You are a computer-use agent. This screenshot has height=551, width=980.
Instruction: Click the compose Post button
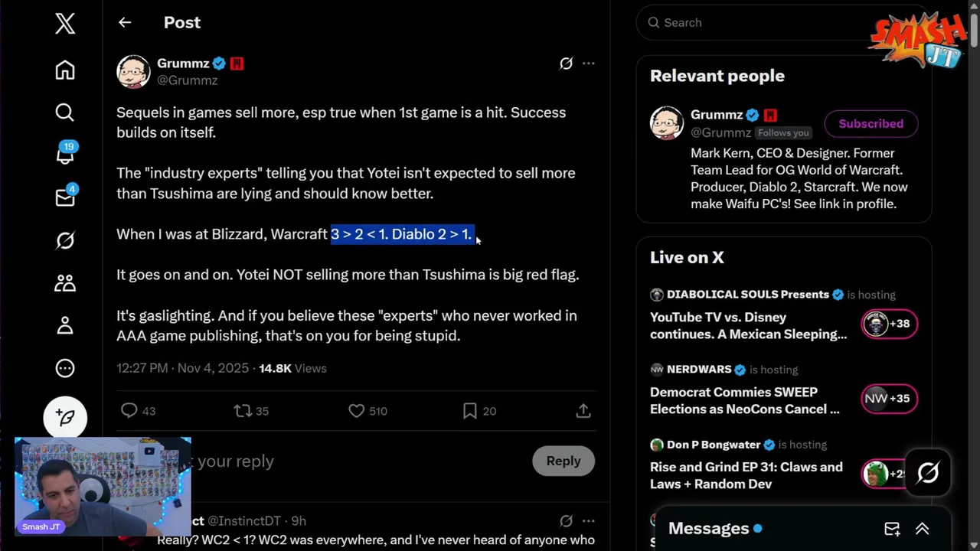[65, 417]
